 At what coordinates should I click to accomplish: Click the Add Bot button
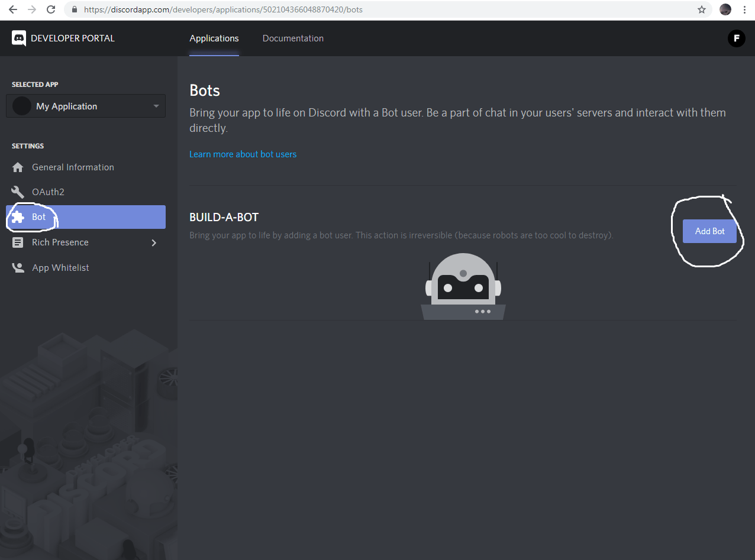pos(709,231)
